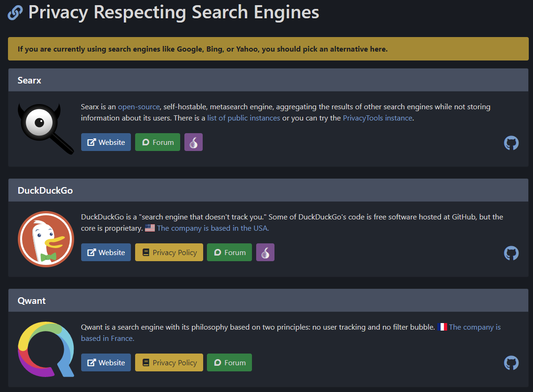Open the Qwant Forum button

(x=229, y=362)
